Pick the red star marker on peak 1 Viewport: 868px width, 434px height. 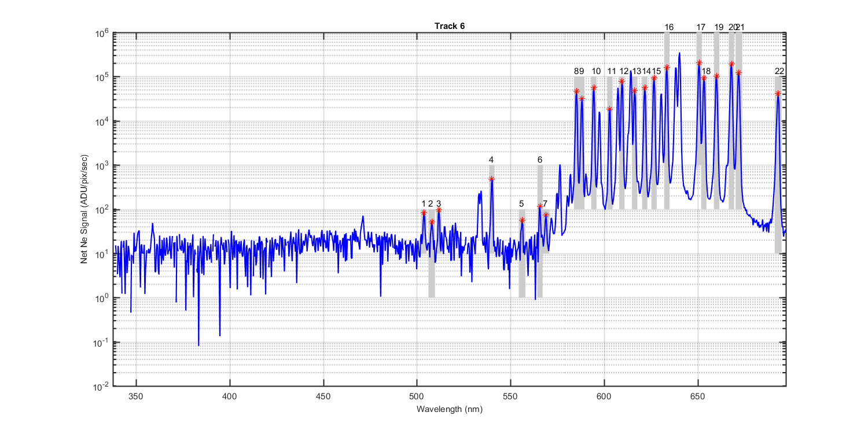click(x=424, y=212)
